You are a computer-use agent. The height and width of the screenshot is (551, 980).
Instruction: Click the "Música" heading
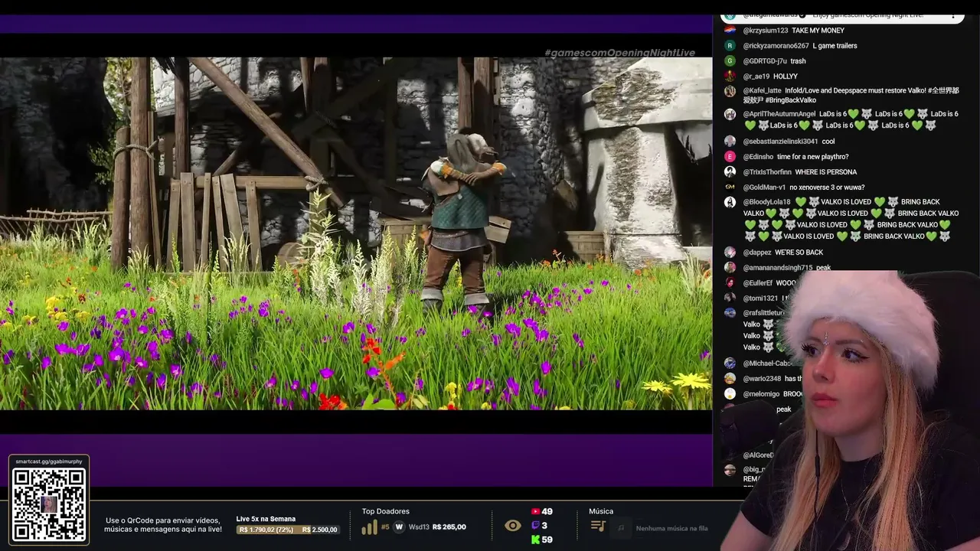[601, 511]
